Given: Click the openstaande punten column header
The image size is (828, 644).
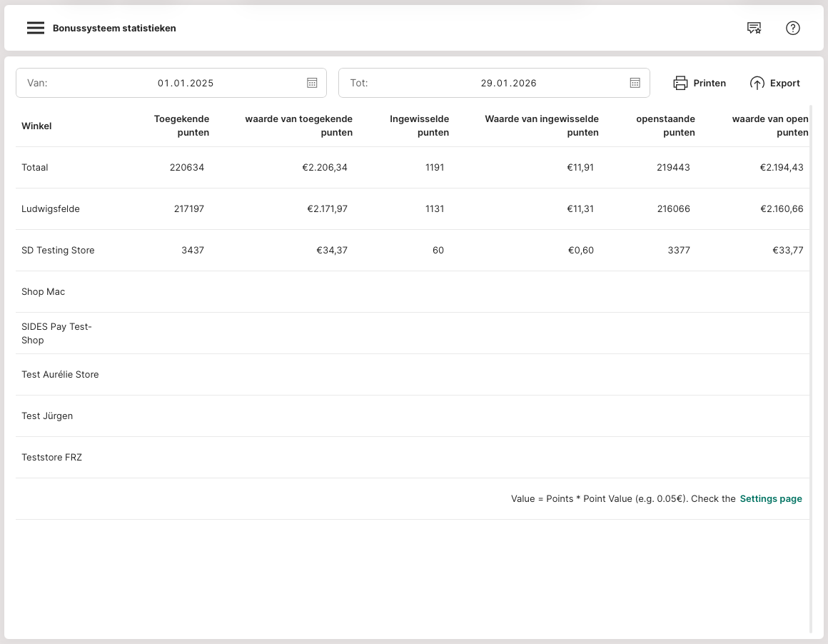Looking at the screenshot, I should (x=665, y=126).
